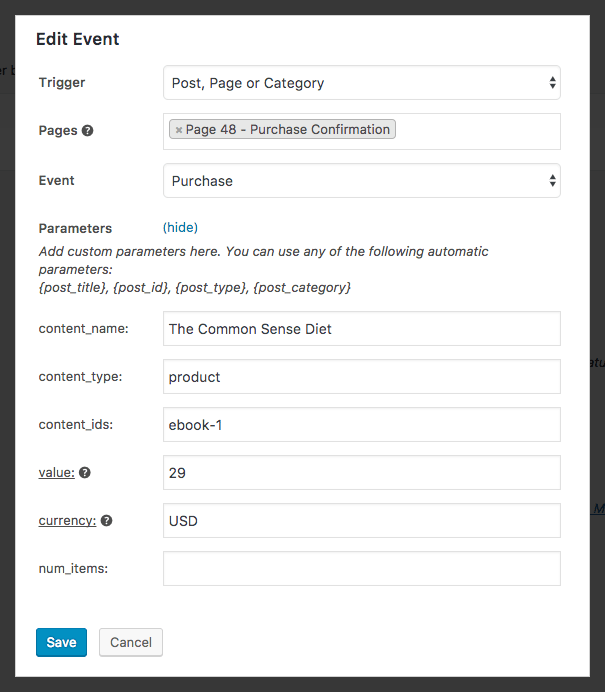Open the Trigger dropdown menu

click(x=361, y=83)
